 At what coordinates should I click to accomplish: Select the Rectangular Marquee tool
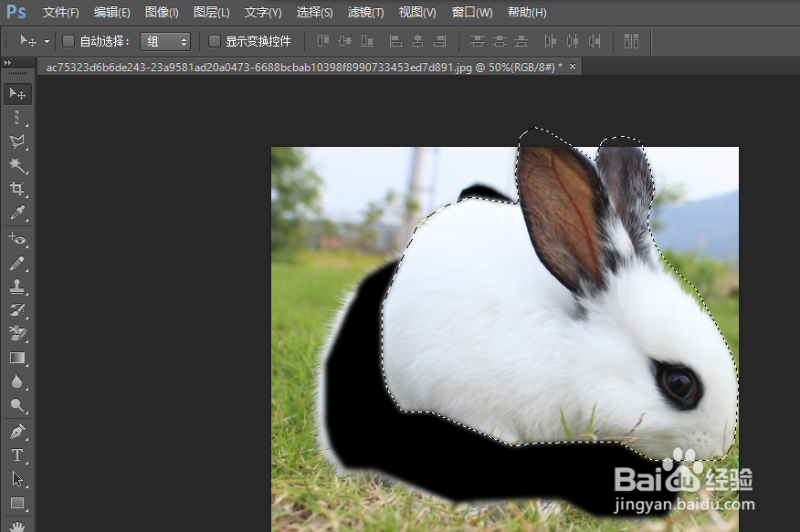[x=17, y=118]
